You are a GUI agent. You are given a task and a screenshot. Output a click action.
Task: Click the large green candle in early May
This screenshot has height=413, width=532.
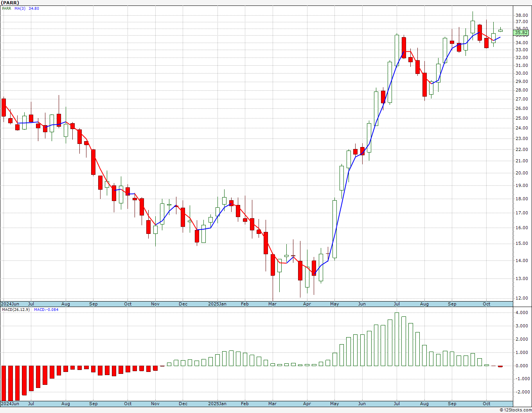[x=335, y=229]
